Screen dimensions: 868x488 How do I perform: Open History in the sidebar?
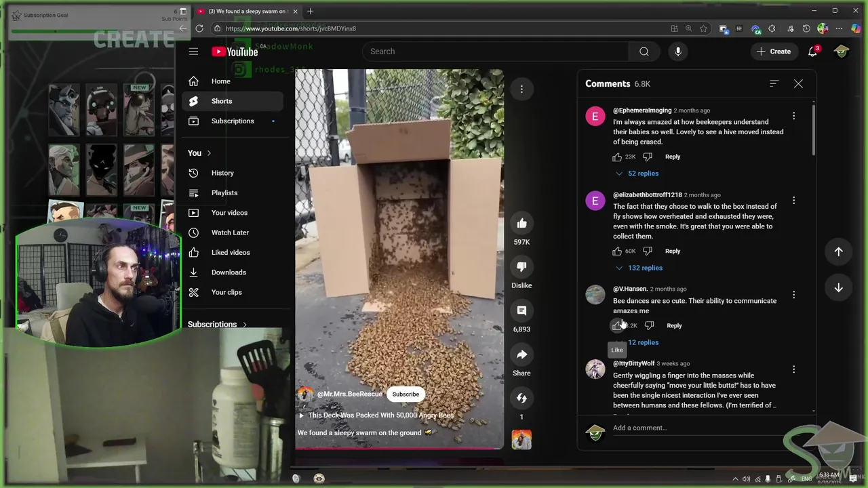point(233,173)
